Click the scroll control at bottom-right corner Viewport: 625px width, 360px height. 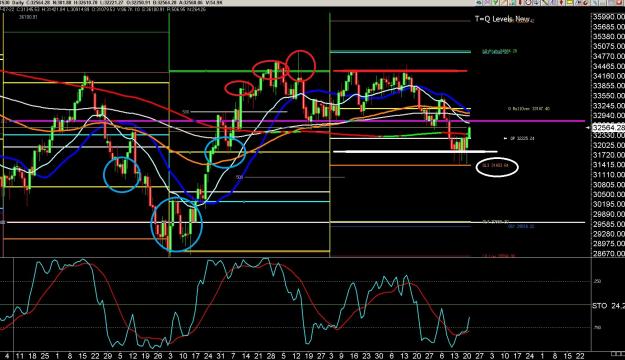617,354
